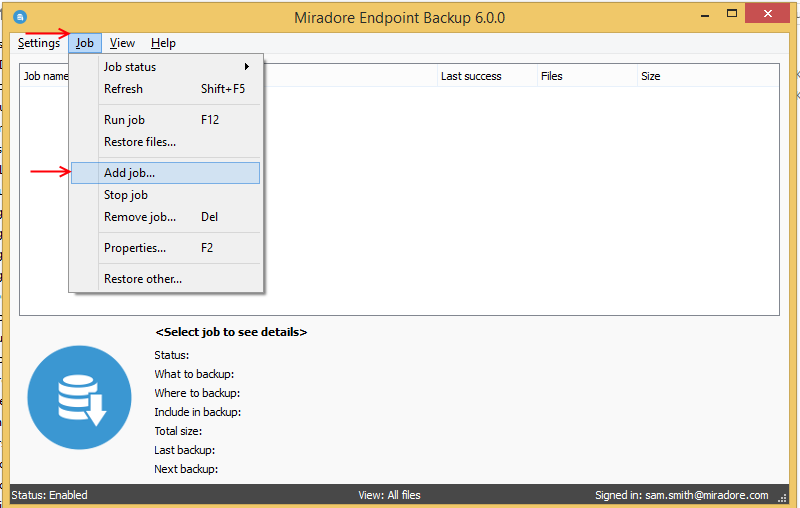Sort by Size column header
This screenshot has height=508, width=800.
tap(708, 76)
